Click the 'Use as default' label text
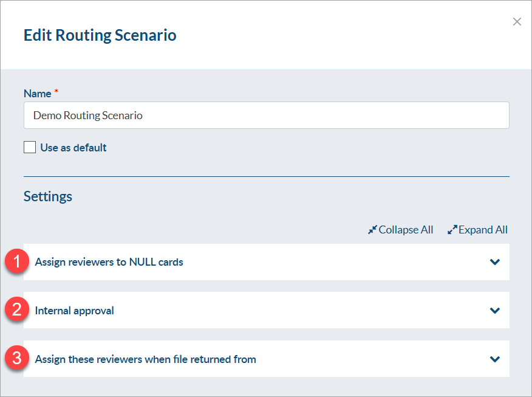This screenshot has height=397, width=532. pyautogui.click(x=73, y=147)
